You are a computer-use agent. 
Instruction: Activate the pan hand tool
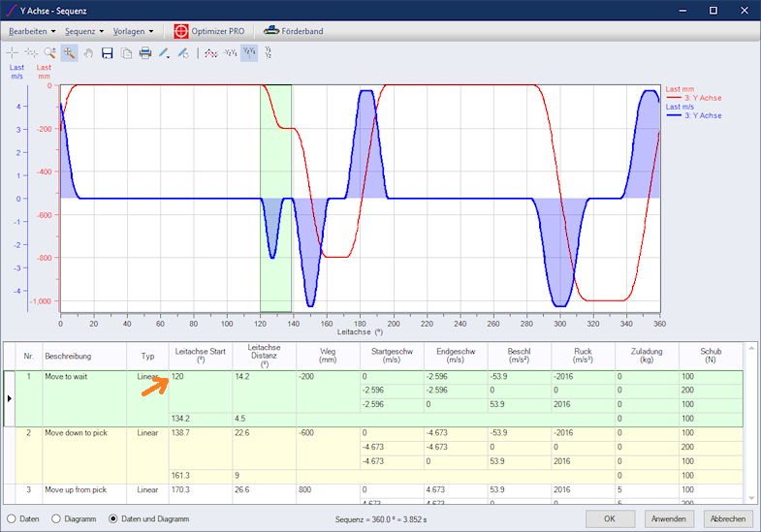pos(88,52)
